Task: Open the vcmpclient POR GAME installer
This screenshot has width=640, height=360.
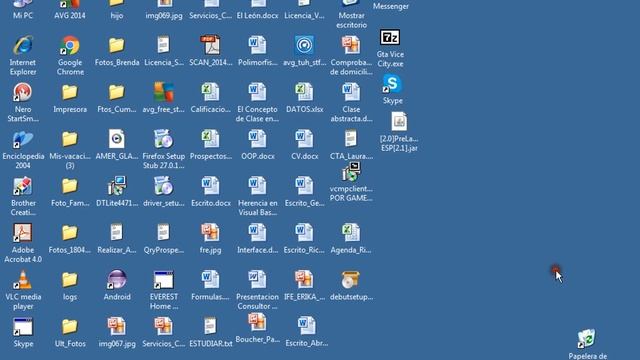Action: tap(351, 172)
